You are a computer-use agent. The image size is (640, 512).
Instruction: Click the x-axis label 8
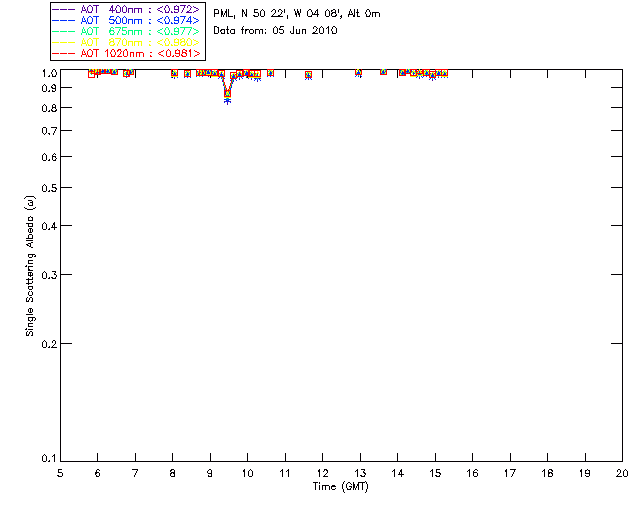(173, 473)
